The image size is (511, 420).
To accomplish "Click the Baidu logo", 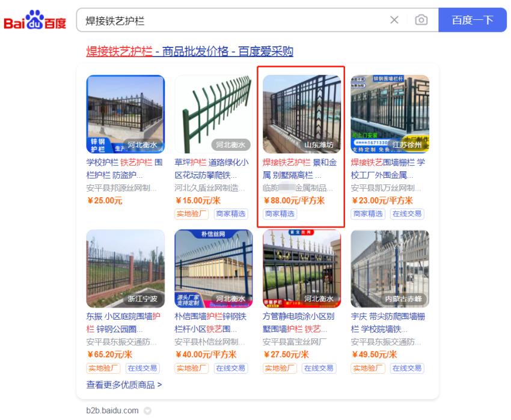I will point(35,20).
